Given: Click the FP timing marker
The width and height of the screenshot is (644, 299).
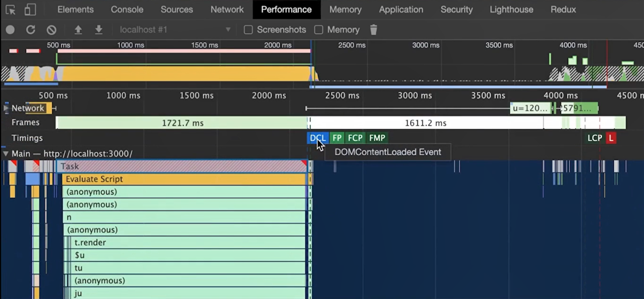Looking at the screenshot, I should (x=337, y=138).
